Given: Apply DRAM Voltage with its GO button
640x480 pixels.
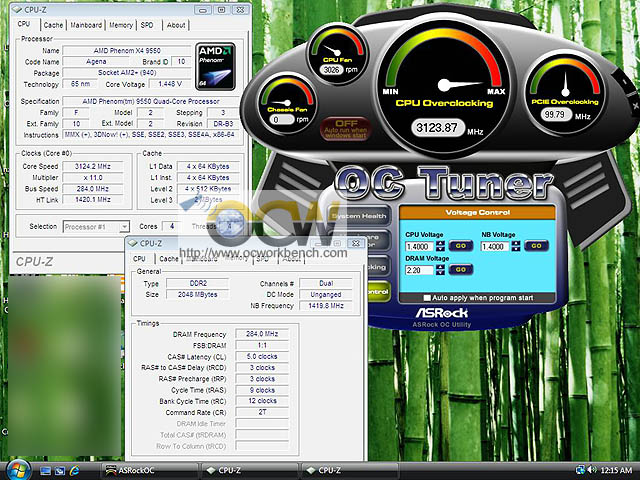Looking at the screenshot, I should click(x=461, y=269).
